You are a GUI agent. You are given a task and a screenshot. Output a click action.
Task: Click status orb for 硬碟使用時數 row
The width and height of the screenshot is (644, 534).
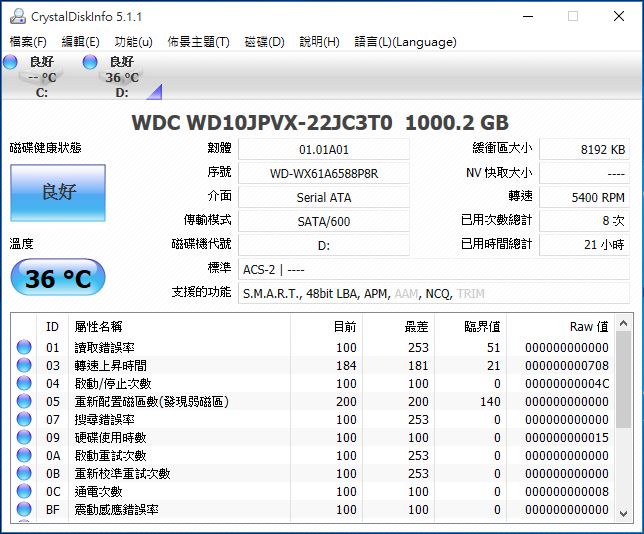(24, 437)
